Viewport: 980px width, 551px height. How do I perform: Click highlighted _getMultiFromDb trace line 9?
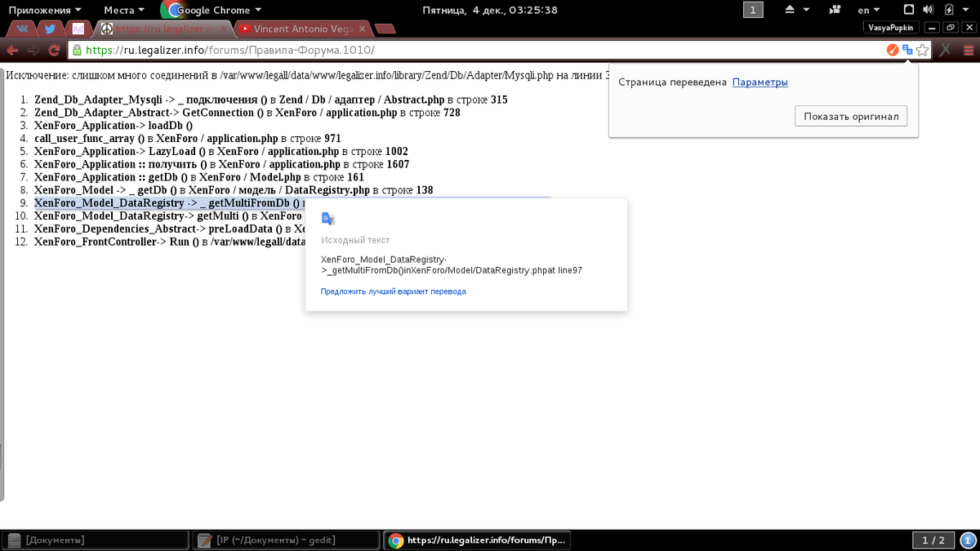tap(169, 203)
